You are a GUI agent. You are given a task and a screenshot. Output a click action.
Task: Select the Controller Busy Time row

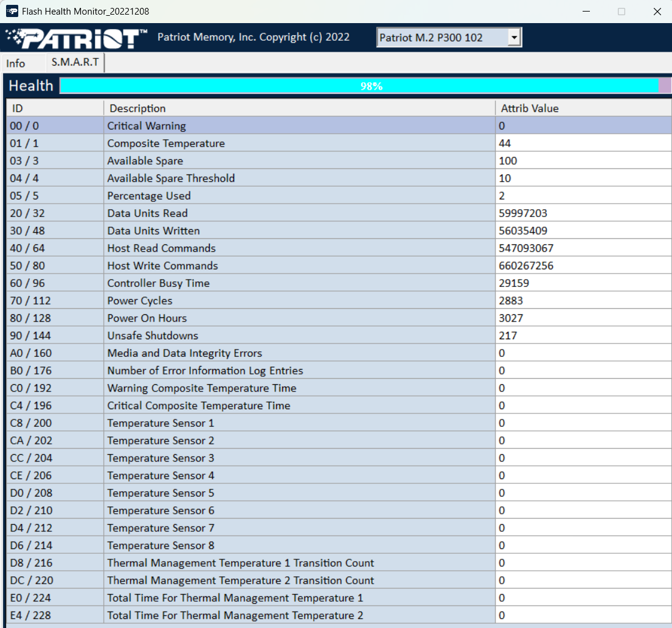[x=339, y=283]
